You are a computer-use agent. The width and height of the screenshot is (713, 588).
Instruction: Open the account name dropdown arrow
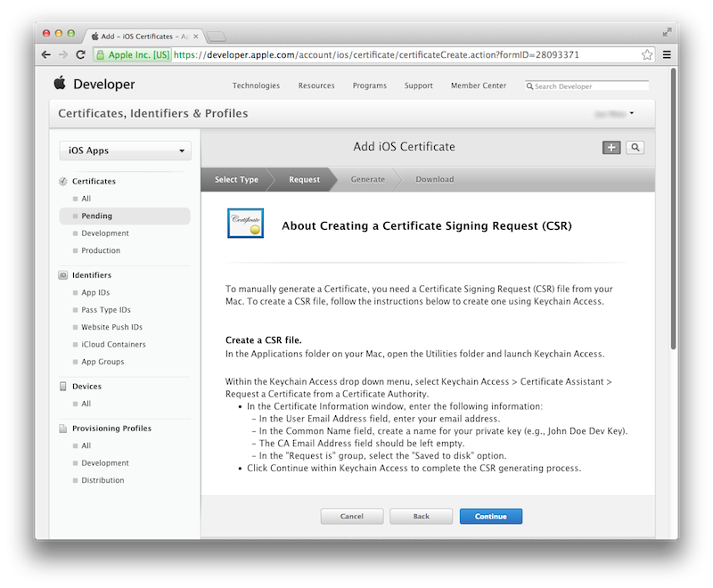(x=632, y=113)
